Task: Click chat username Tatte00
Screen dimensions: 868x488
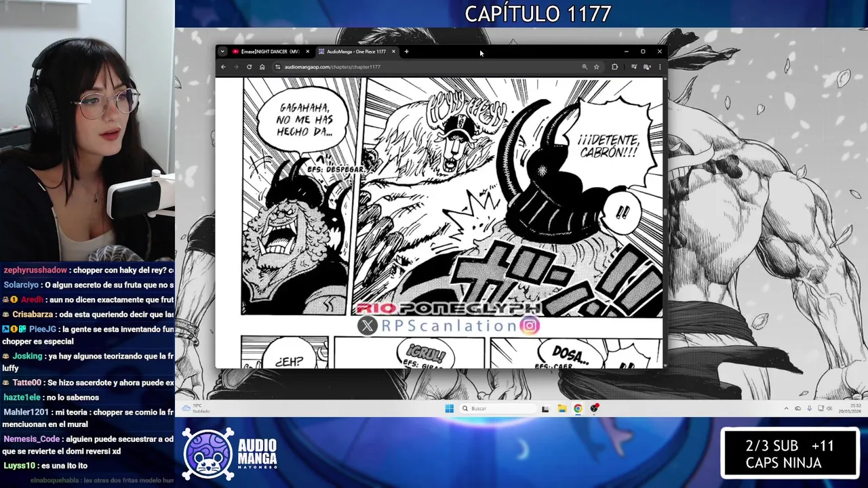Action: click(26, 383)
